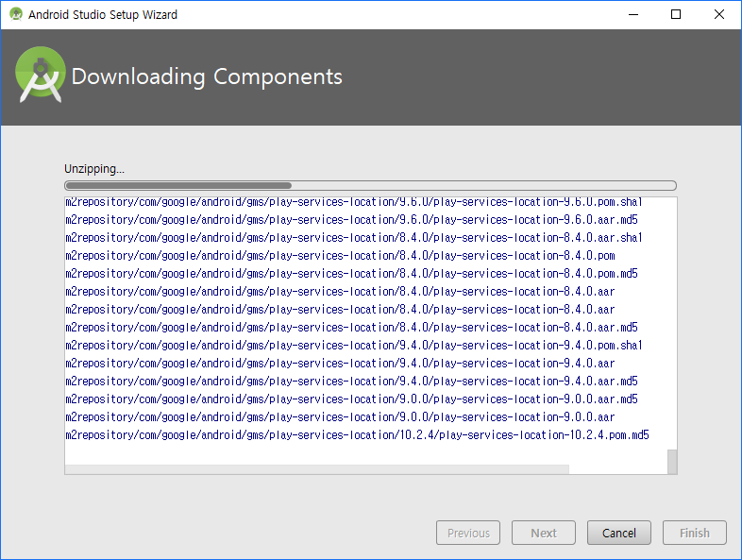Select the log line ending in 8.4.0.pom

tap(340, 256)
